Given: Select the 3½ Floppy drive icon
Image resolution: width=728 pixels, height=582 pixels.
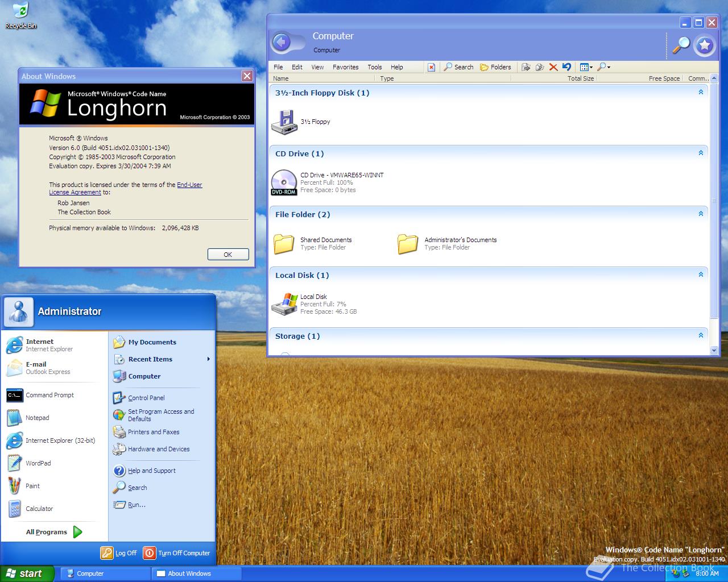Looking at the screenshot, I should [284, 122].
